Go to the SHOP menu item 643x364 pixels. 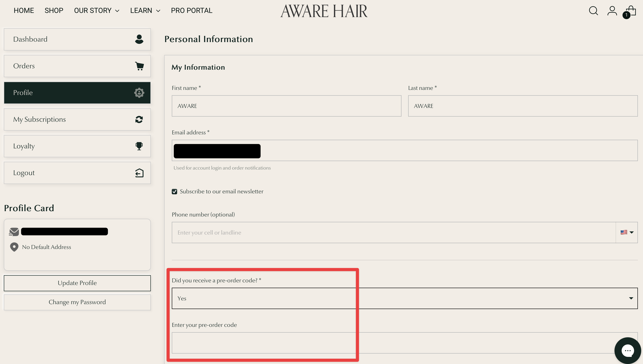(54, 10)
